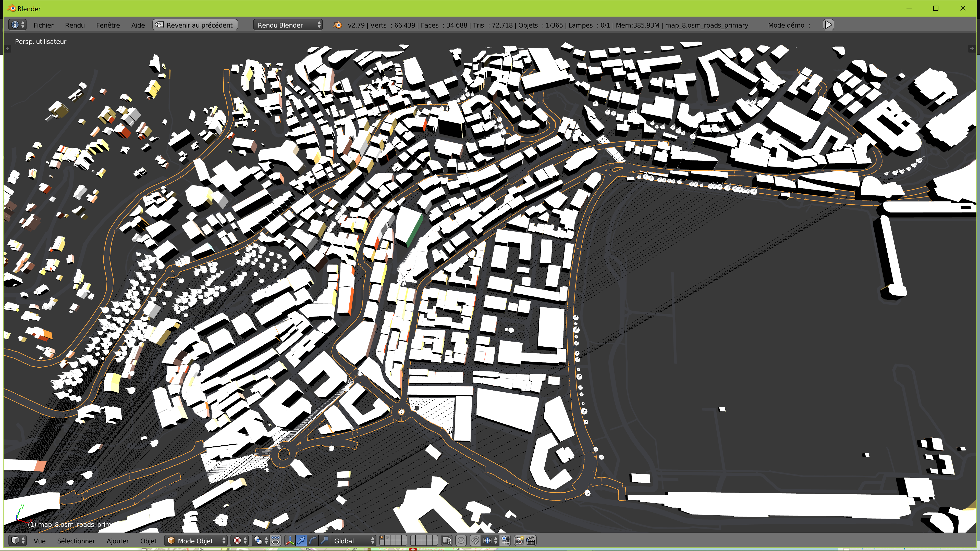Toggle the second scene layer button
The image size is (980, 551).
[388, 538]
